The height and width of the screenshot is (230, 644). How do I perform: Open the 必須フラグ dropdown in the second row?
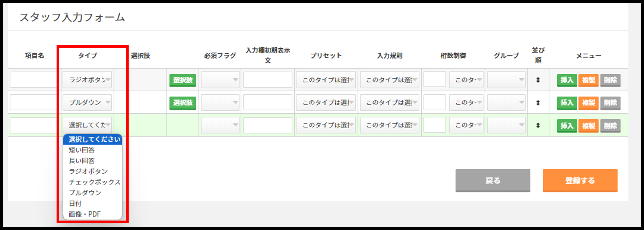(220, 103)
